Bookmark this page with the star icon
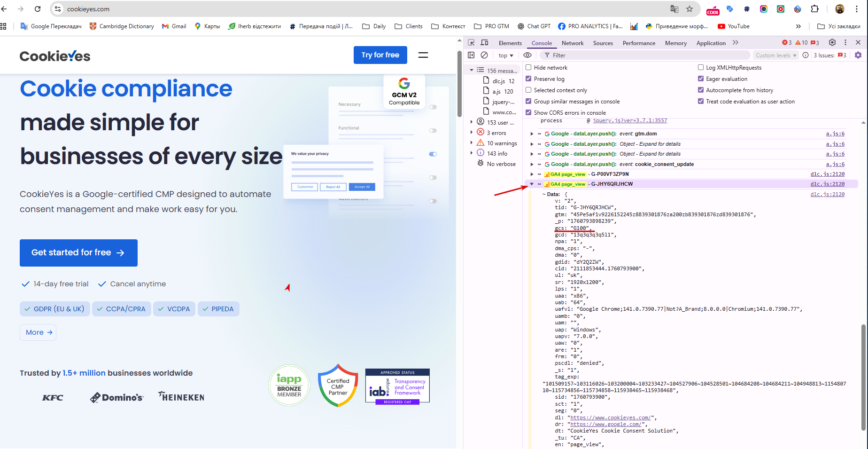Screen dimensions: 868x449 [x=690, y=9]
